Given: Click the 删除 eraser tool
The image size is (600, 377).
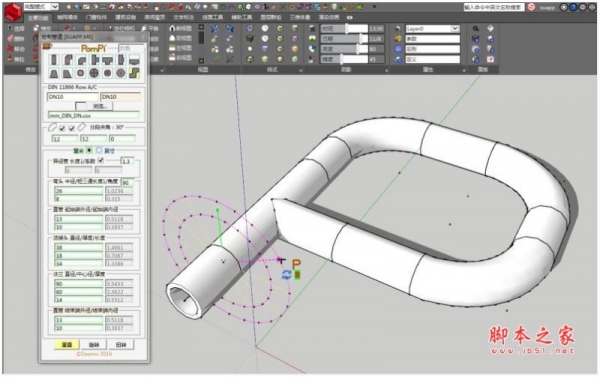Looking at the screenshot, I should 16,39.
